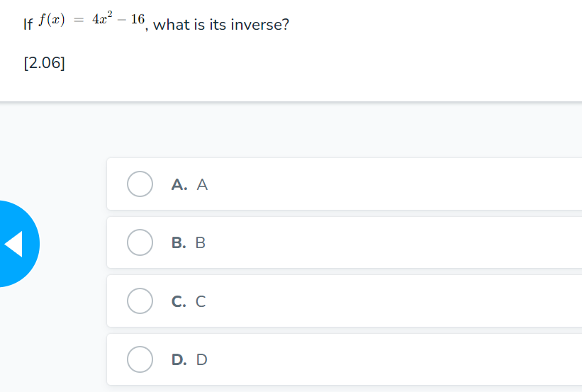Click the bold "B." option letter

[179, 243]
